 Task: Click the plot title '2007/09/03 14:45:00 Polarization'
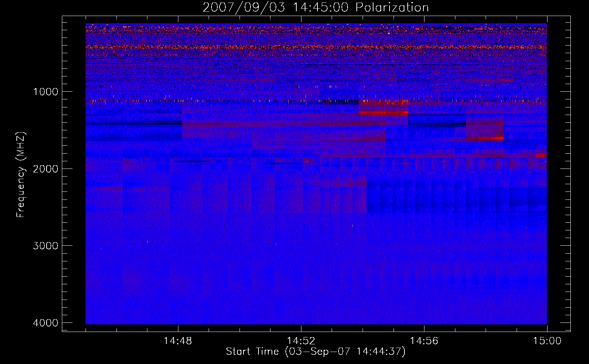tap(316, 8)
